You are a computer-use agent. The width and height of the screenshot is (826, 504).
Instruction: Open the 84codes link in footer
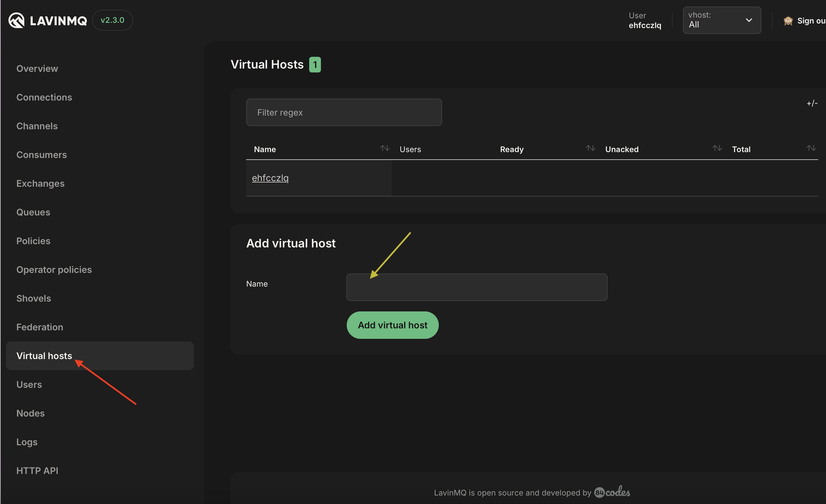click(612, 492)
